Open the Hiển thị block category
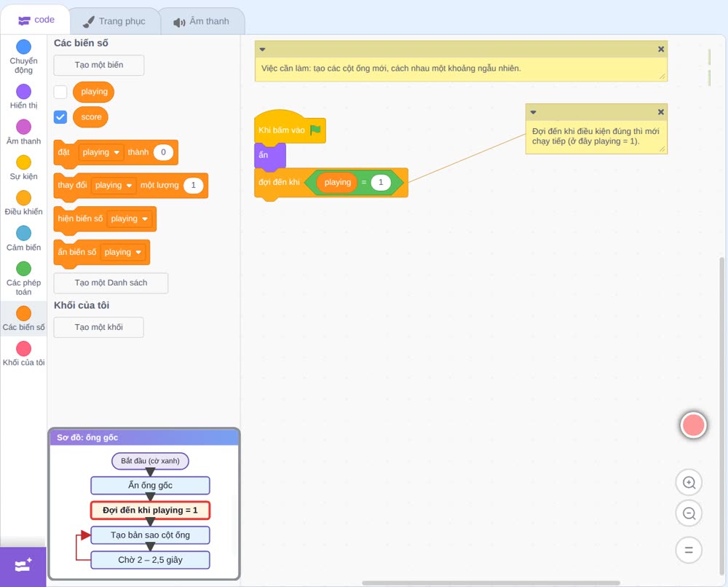 24,97
